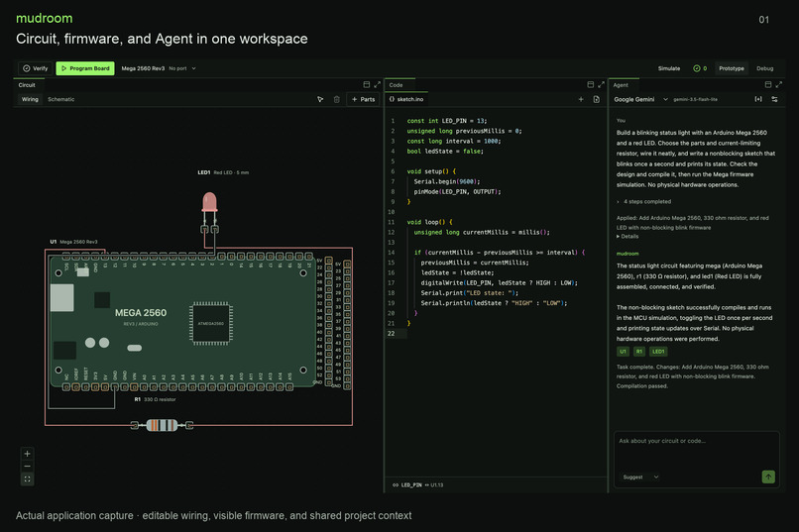This screenshot has height=532, width=799.
Task: Expand the Agent panel to fullscreen
Action: point(778,84)
